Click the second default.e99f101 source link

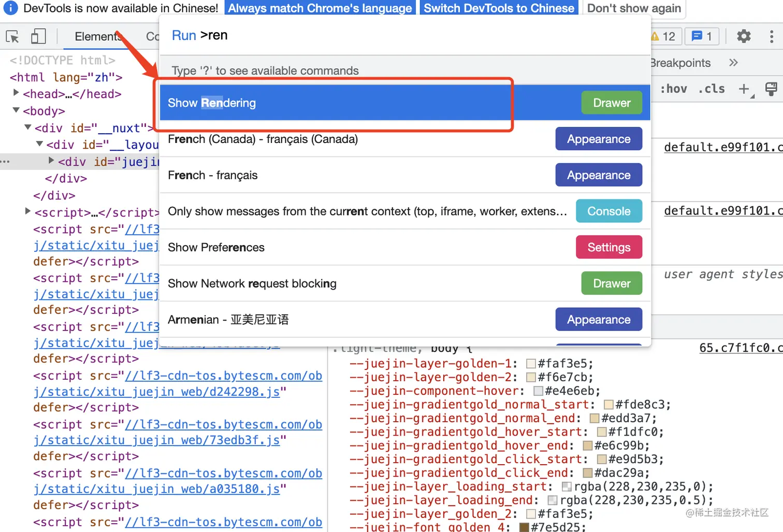tap(723, 211)
